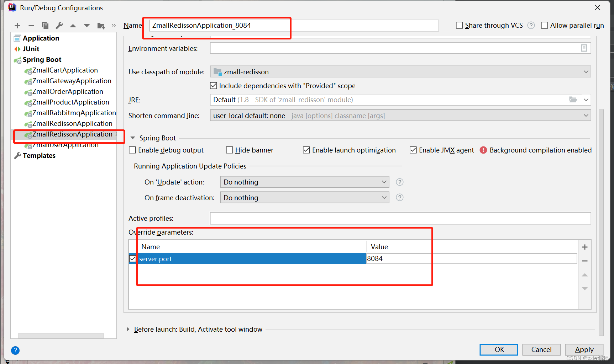Viewport: 614px width, 364px height.
Task: Toggle the Share through VCS checkbox
Action: tap(460, 25)
